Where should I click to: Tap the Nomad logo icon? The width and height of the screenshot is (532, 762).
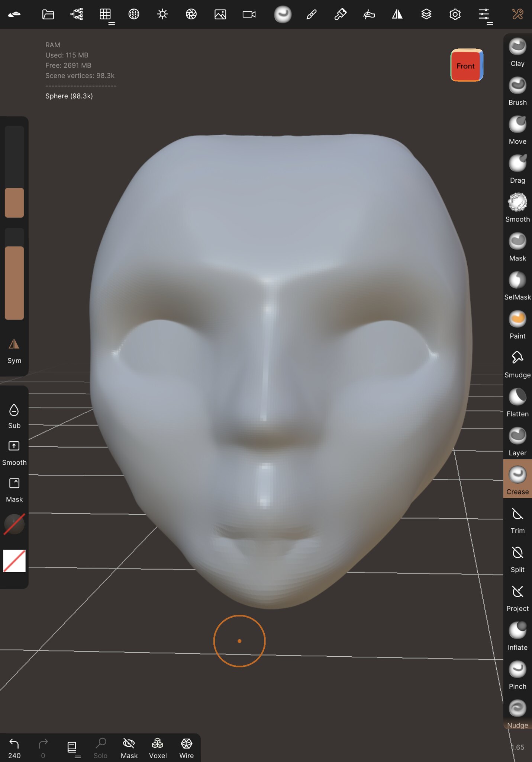14,15
